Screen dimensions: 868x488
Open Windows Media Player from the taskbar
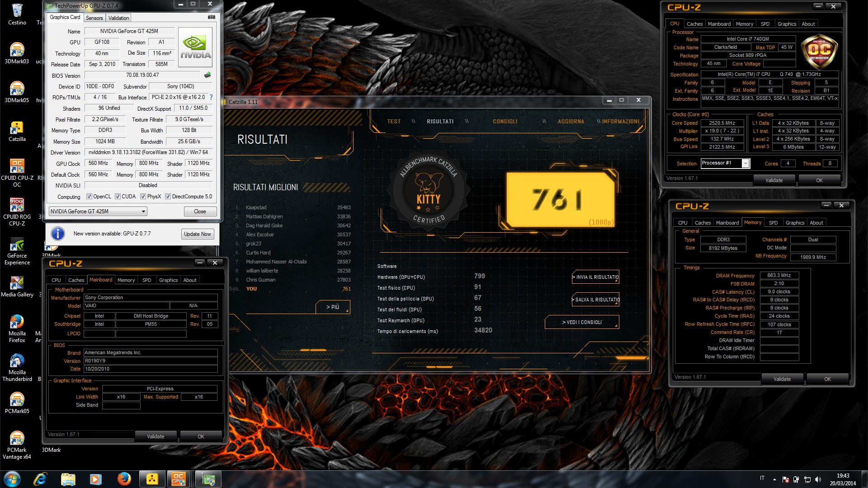(x=95, y=479)
